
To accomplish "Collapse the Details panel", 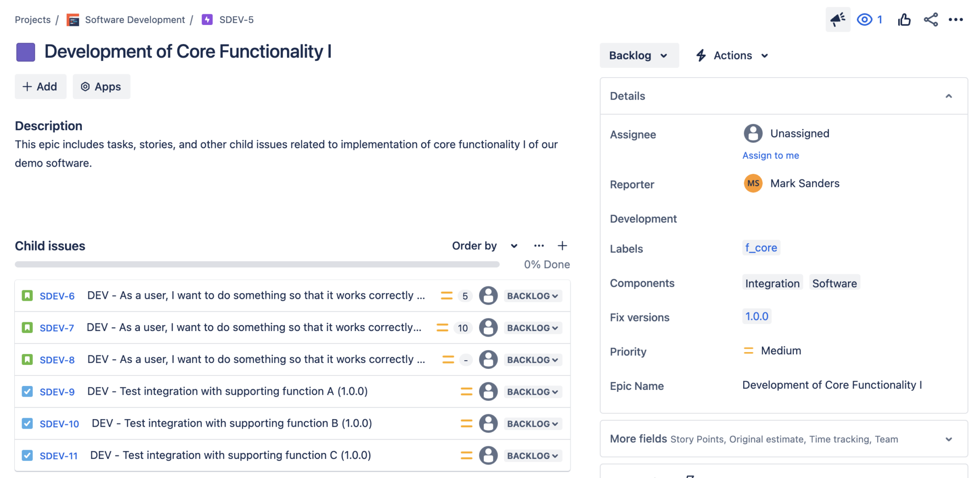I will [x=949, y=96].
